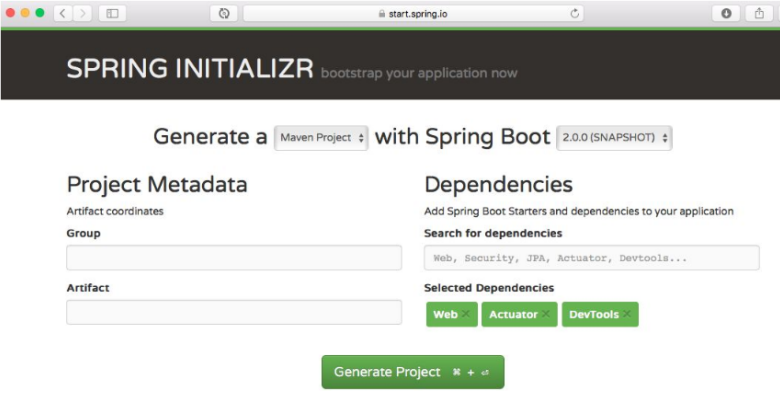Click the Selected Dependencies label
The height and width of the screenshot is (403, 780).
pos(489,288)
